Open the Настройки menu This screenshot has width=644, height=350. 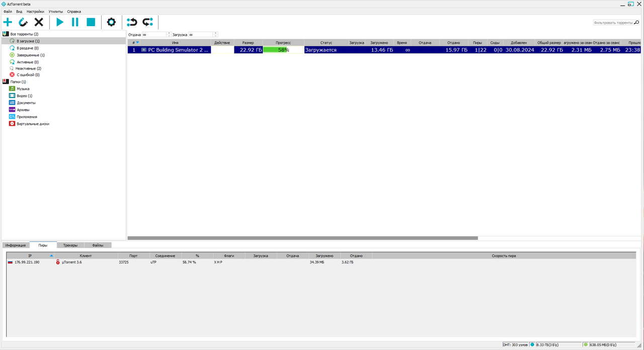click(35, 11)
